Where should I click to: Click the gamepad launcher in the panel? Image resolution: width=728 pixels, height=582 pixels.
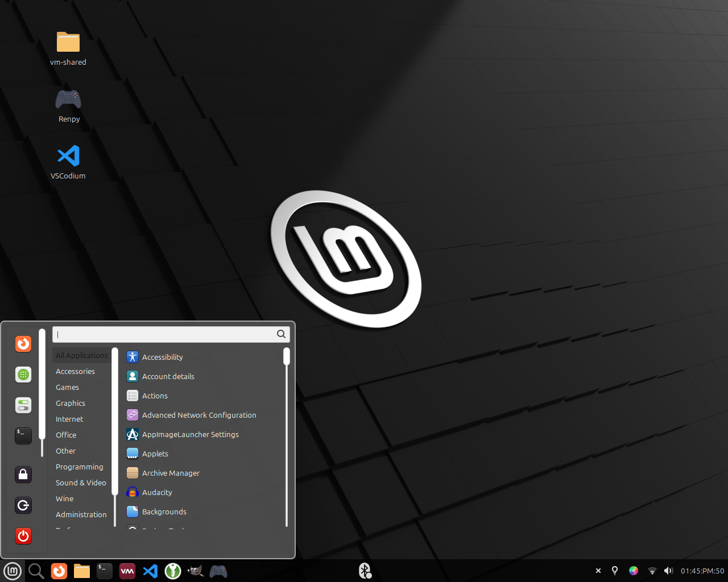pyautogui.click(x=218, y=571)
